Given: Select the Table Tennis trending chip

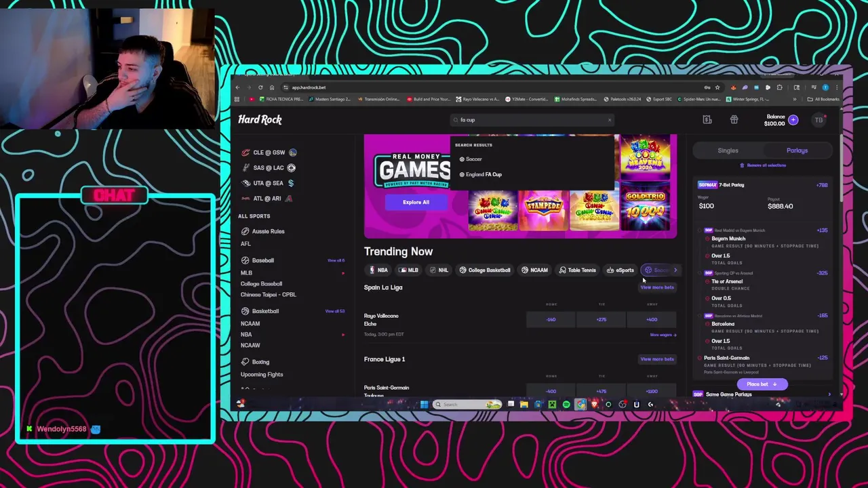Looking at the screenshot, I should tap(577, 270).
